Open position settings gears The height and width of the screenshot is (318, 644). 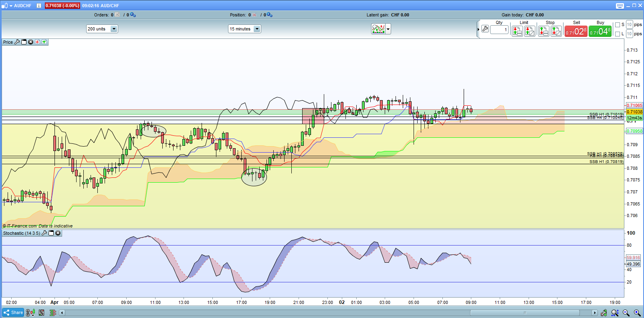(x=269, y=15)
